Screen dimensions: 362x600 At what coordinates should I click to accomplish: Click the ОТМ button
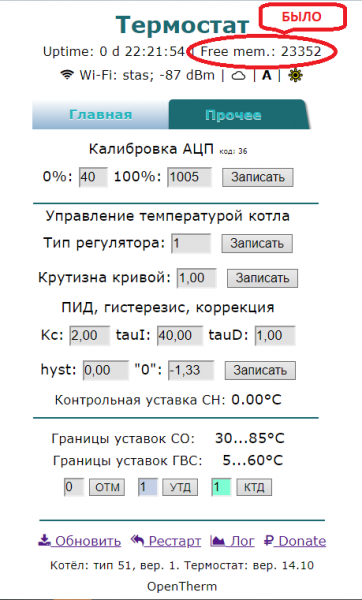point(107,487)
